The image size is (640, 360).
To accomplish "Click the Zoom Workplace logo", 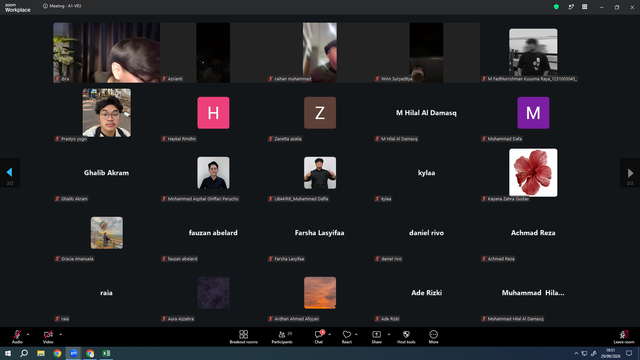I will (x=18, y=7).
